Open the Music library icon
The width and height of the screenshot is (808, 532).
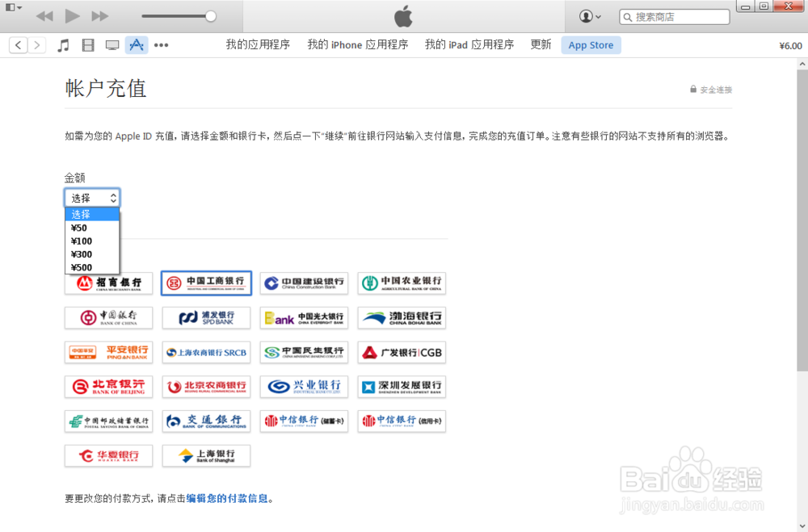pos(63,45)
